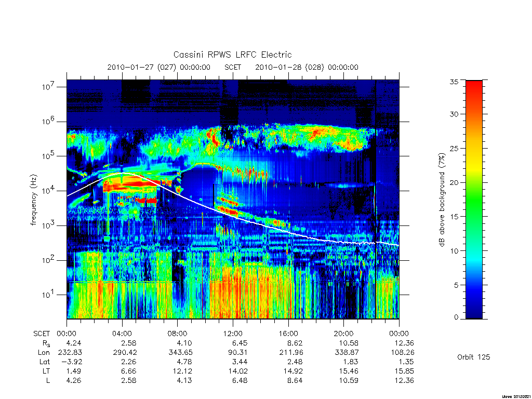The height and width of the screenshot is (399, 532).
Task: Click the L value 6.48
Action: 240,381
